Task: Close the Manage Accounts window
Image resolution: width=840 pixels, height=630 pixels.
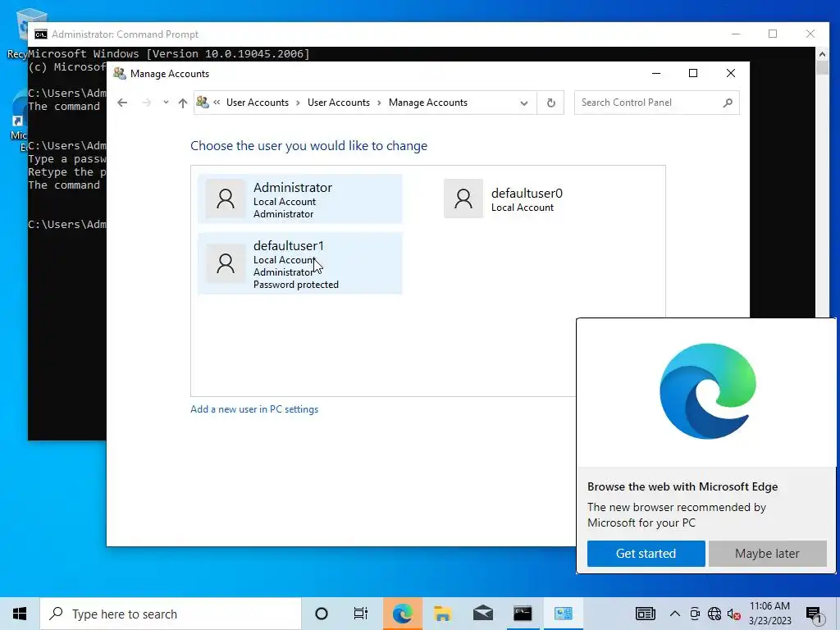Action: pyautogui.click(x=731, y=73)
